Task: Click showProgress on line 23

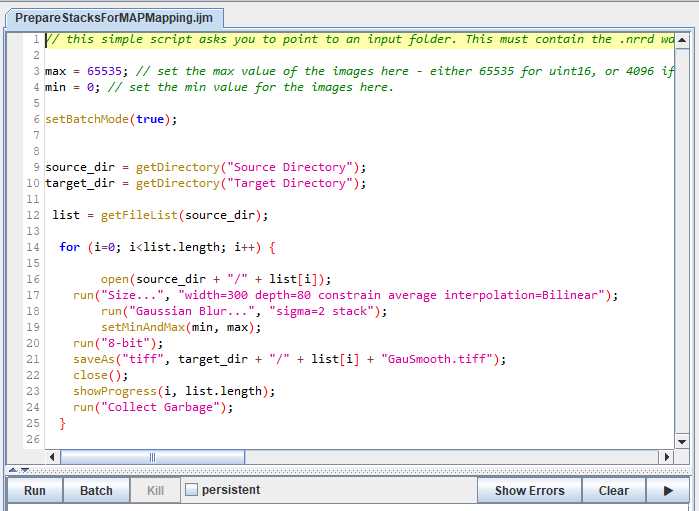Action: tap(115, 392)
